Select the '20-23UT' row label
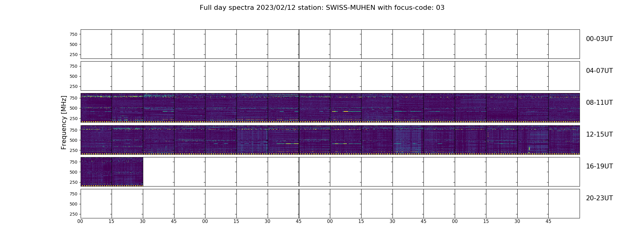644x245 pixels. coord(599,198)
